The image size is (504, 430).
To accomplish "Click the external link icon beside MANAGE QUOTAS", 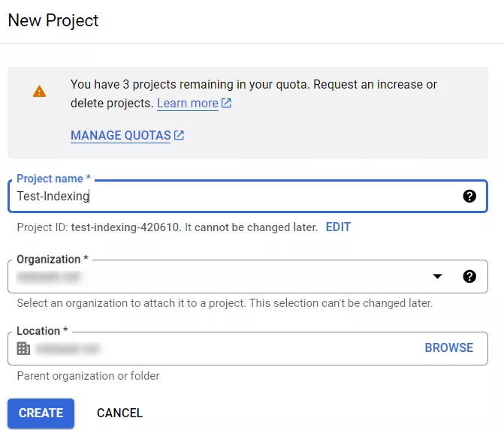I will 179,136.
